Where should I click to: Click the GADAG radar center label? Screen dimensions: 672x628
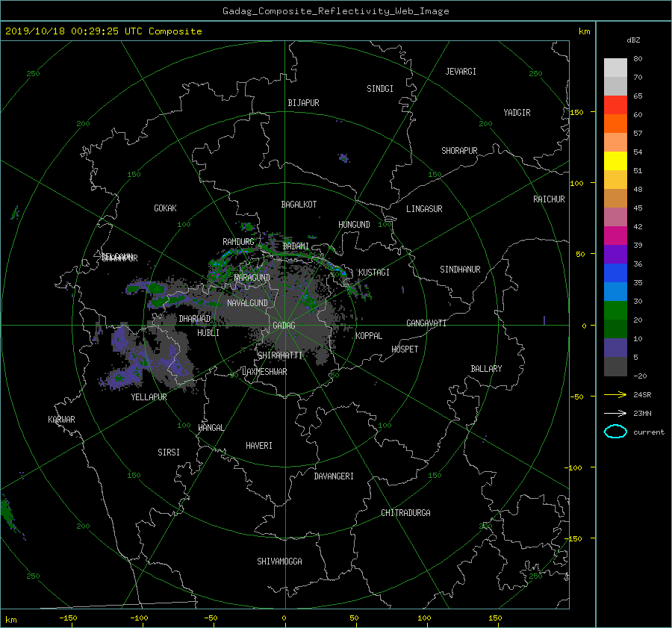click(284, 326)
